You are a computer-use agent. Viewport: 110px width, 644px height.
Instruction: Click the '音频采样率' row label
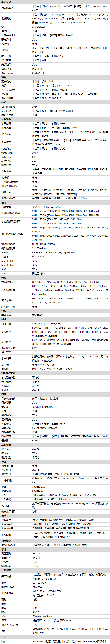point(7,300)
